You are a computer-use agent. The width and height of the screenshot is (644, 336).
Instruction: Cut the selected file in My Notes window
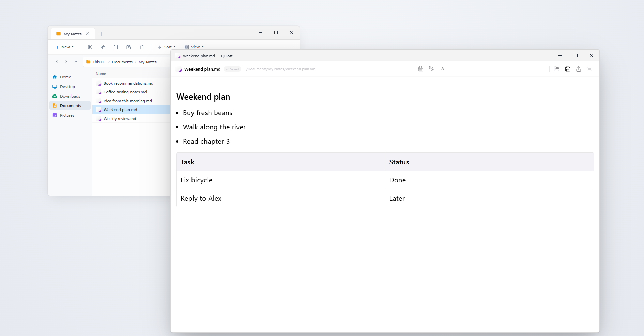[90, 47]
